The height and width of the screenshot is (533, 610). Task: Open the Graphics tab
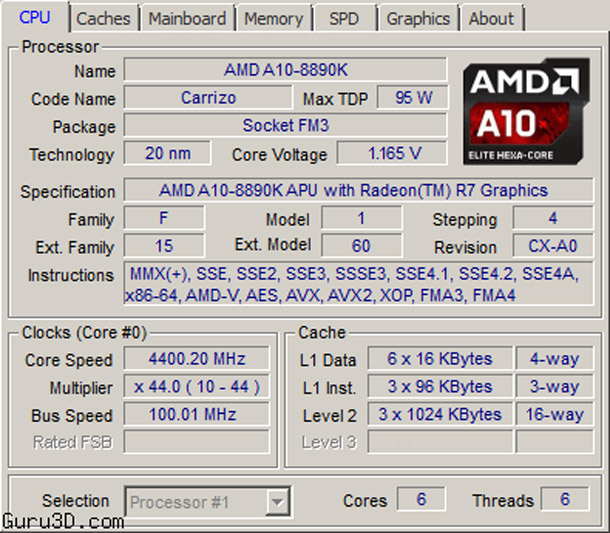pos(418,18)
